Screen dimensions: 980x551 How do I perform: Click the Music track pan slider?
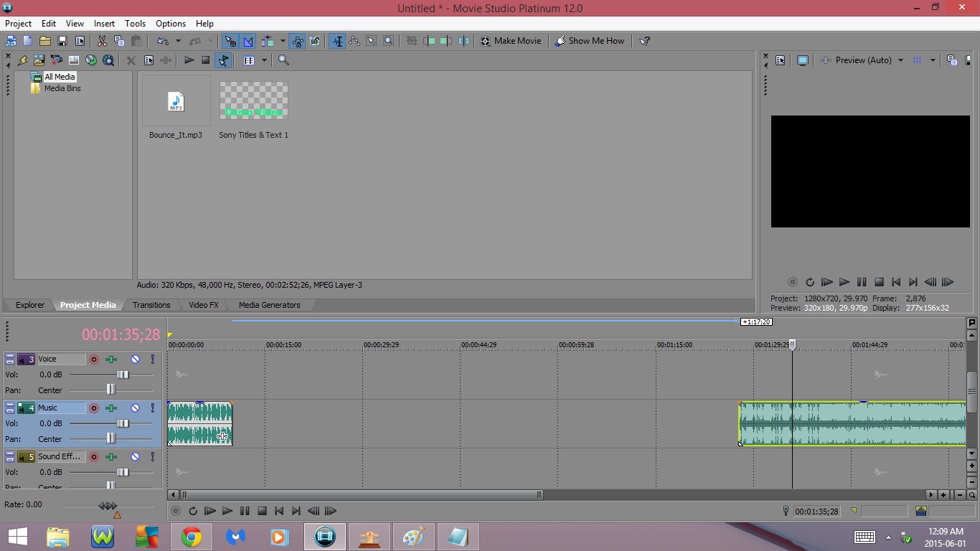pyautogui.click(x=110, y=438)
